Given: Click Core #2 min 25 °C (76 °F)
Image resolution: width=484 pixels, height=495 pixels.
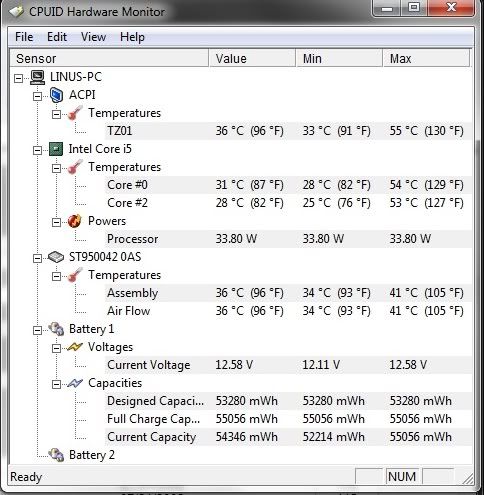Looking at the screenshot, I should click(336, 203).
